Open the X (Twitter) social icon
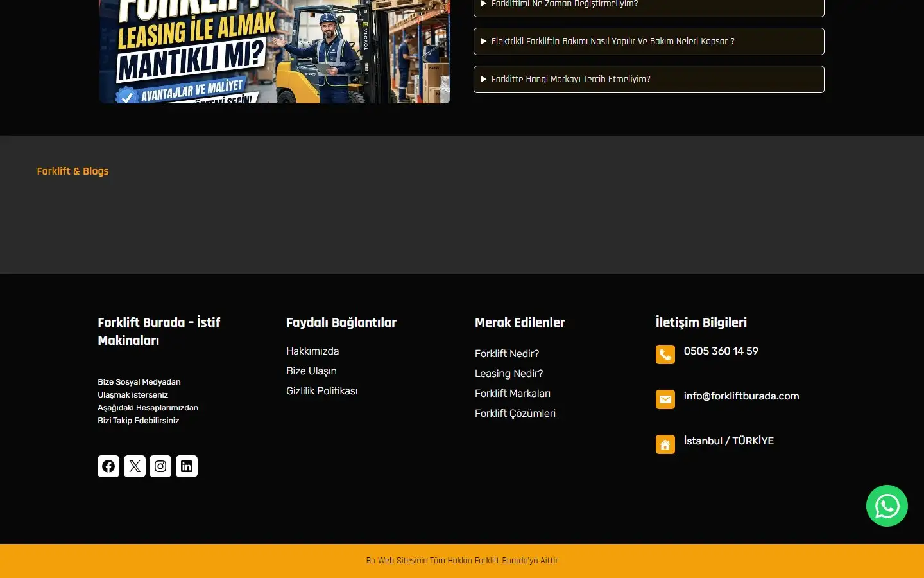Image resolution: width=924 pixels, height=578 pixels. 135,466
